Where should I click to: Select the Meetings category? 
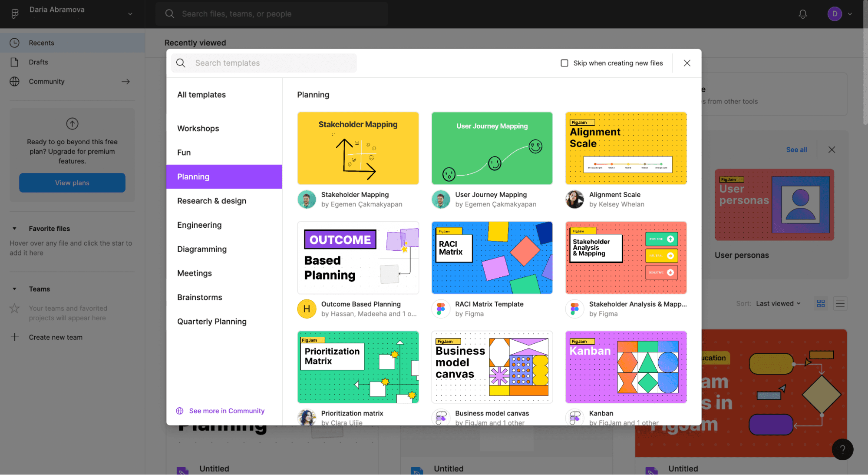tap(224, 273)
